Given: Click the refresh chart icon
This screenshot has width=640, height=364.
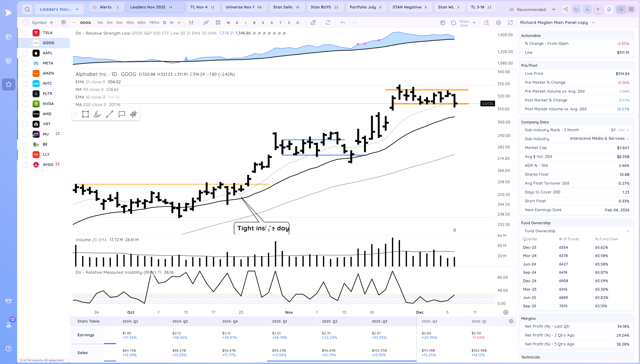Looking at the screenshot, I should pyautogui.click(x=328, y=23).
